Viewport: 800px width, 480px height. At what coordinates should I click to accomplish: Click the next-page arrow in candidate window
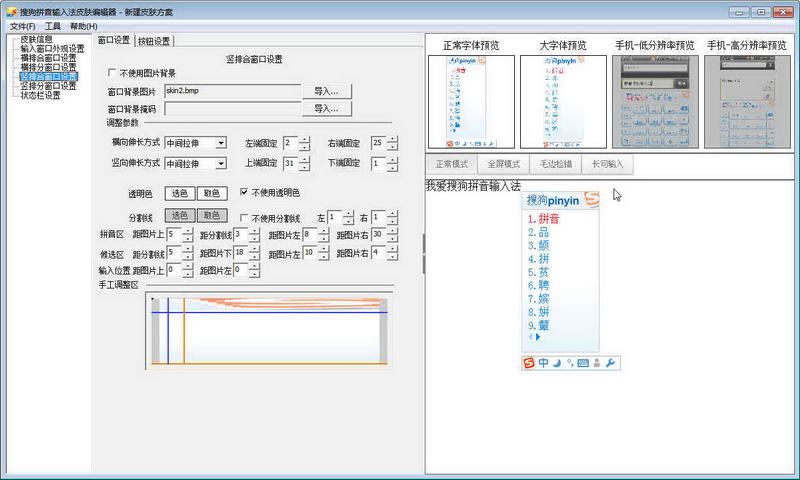coord(538,337)
